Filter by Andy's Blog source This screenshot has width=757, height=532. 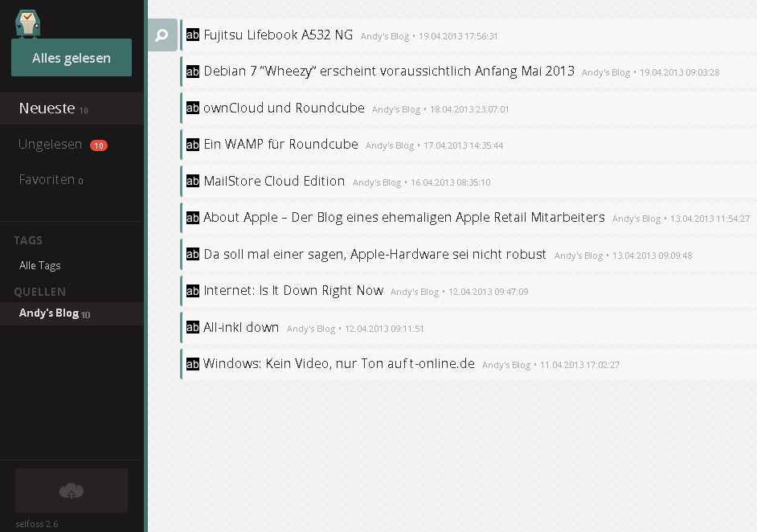click(x=49, y=313)
